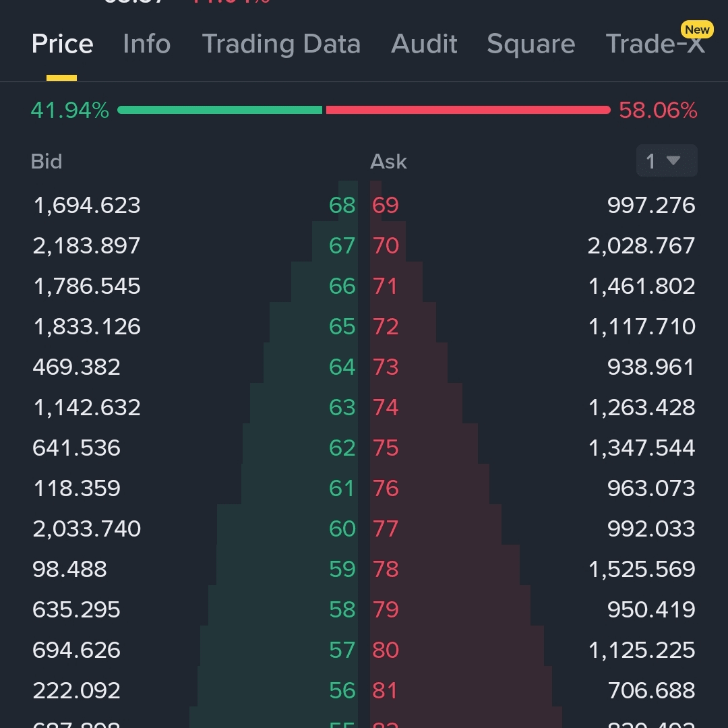
Task: Click bid quantity 222.092
Action: pos(77,690)
